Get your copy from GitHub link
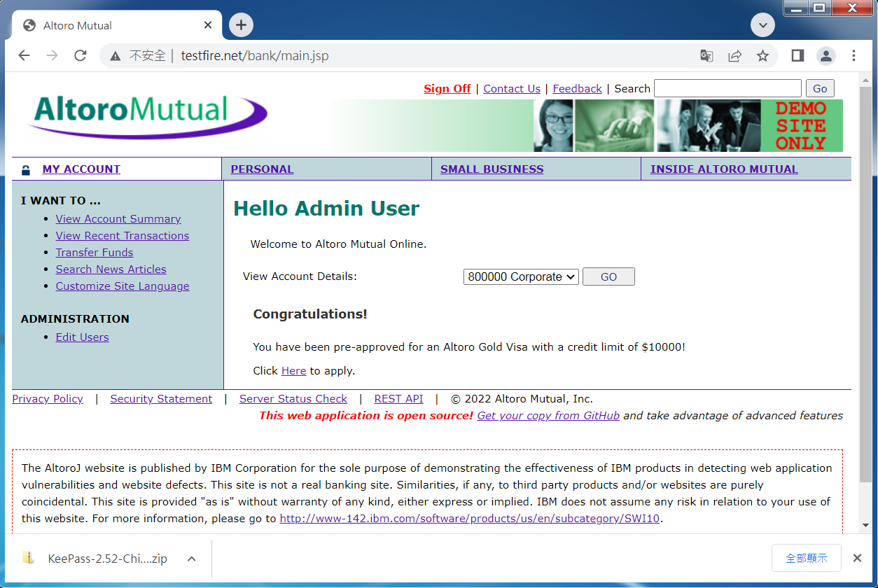This screenshot has height=588, width=878. point(548,416)
